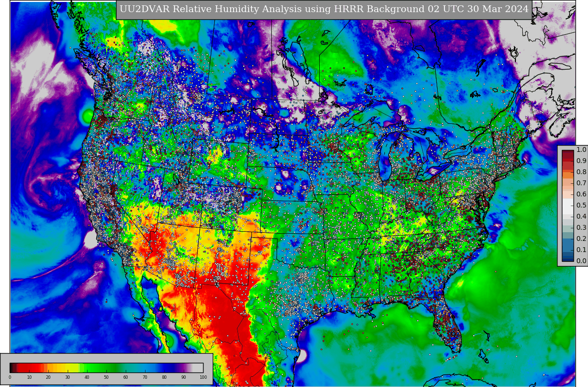The width and height of the screenshot is (588, 387).
Task: Click the 1.0 label on right legend
Action: (581, 150)
